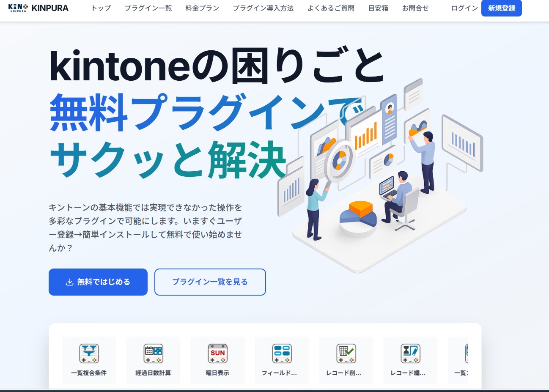Open the レコード編... plugin icon
This screenshot has height=392, width=549.
click(410, 354)
